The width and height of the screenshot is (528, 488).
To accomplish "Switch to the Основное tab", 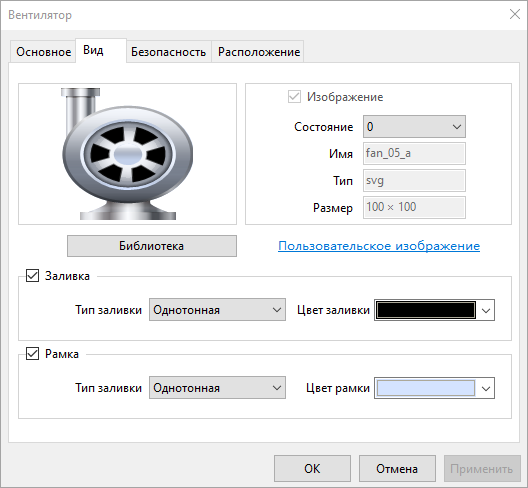I will click(x=43, y=52).
